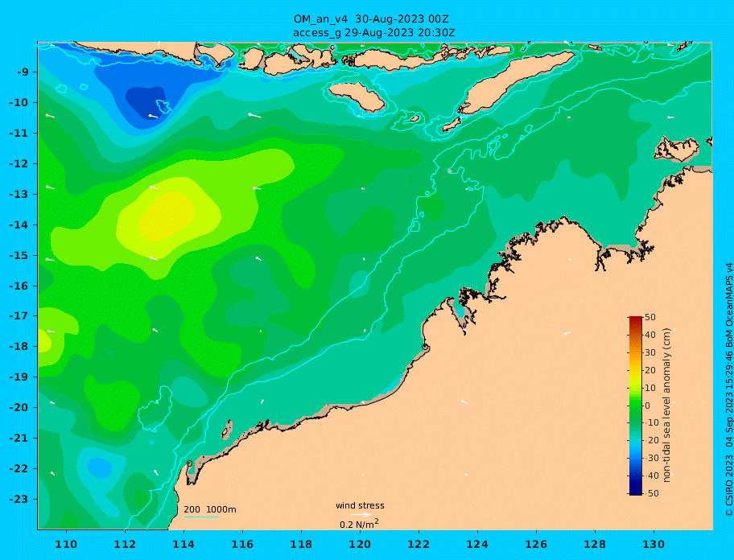This screenshot has height=560, width=734.
Task: Click the sea level anomaly color bar
Action: click(636, 406)
